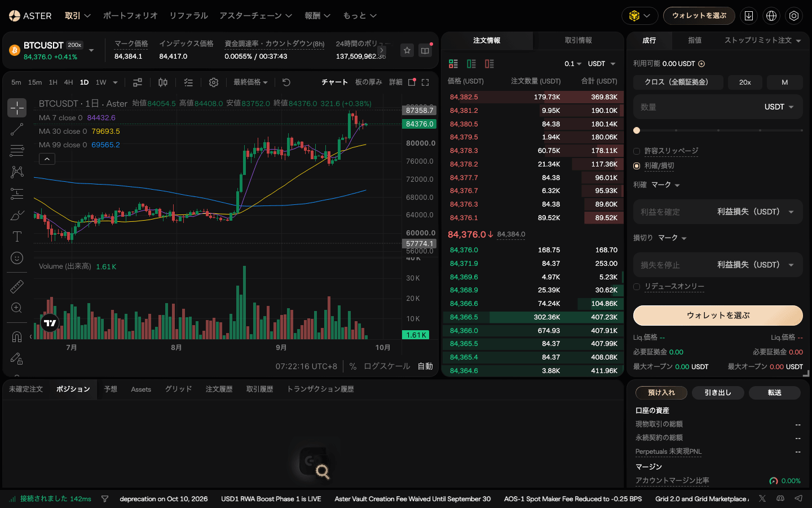Image resolution: width=812 pixels, height=508 pixels.
Task: Select the trend line drawing tool
Action: (x=17, y=129)
